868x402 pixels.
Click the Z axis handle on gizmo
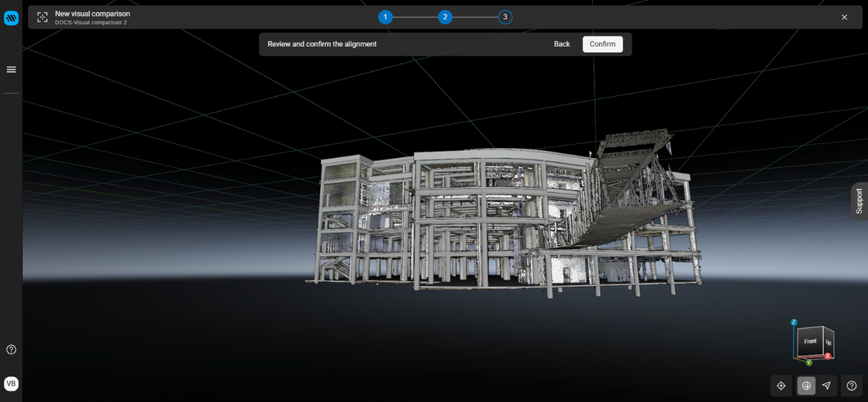pos(794,321)
